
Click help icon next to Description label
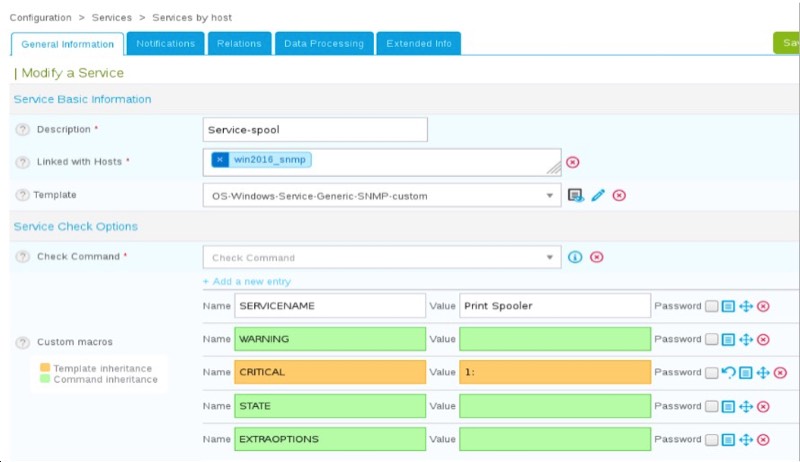click(x=22, y=130)
